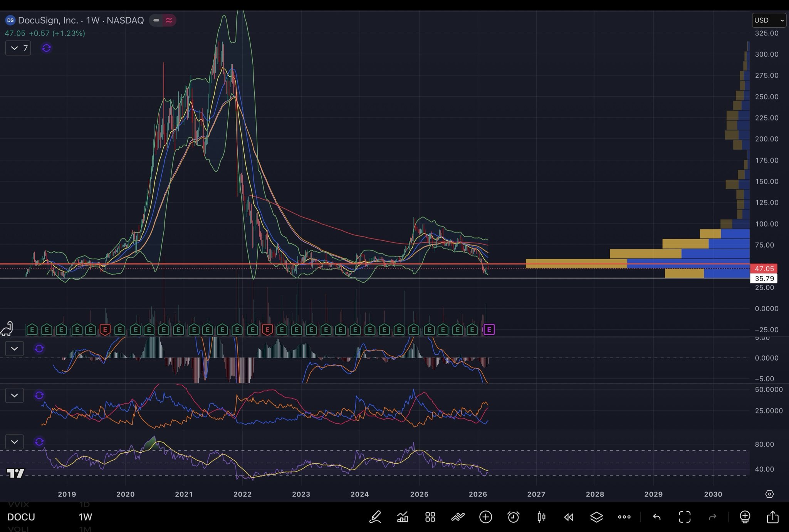
Task: Start bar replay rewind icon
Action: 569,517
